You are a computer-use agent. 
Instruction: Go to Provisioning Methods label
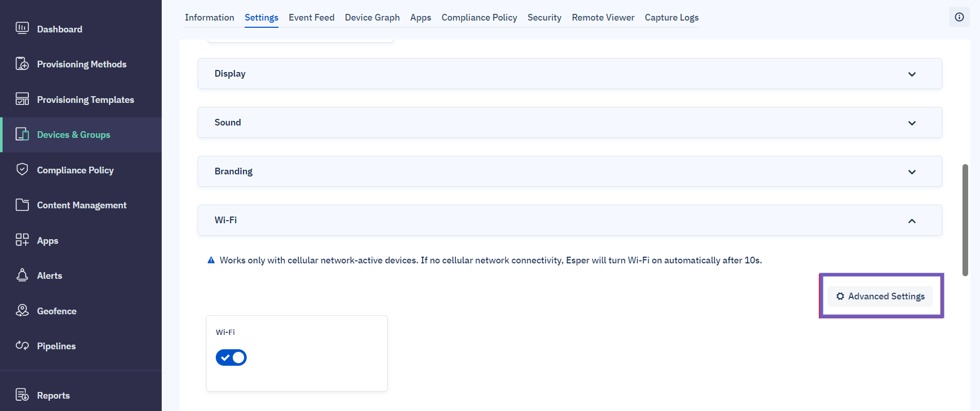(82, 64)
